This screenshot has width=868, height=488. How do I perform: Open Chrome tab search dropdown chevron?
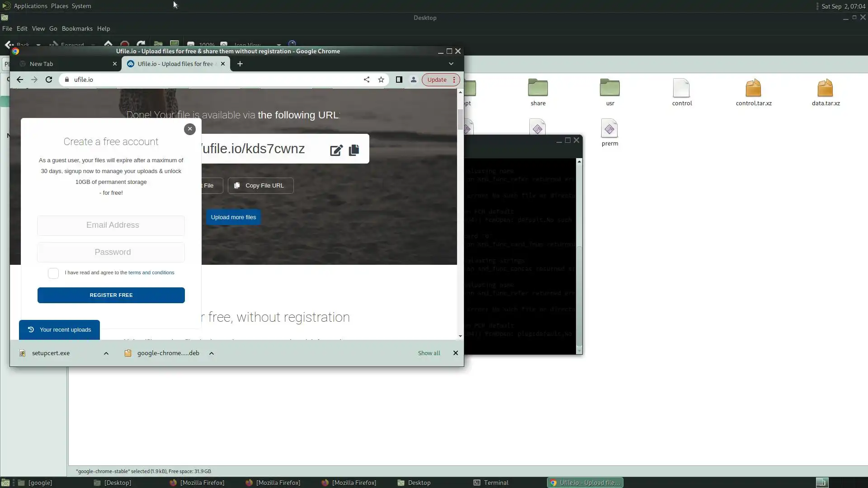[451, 64]
